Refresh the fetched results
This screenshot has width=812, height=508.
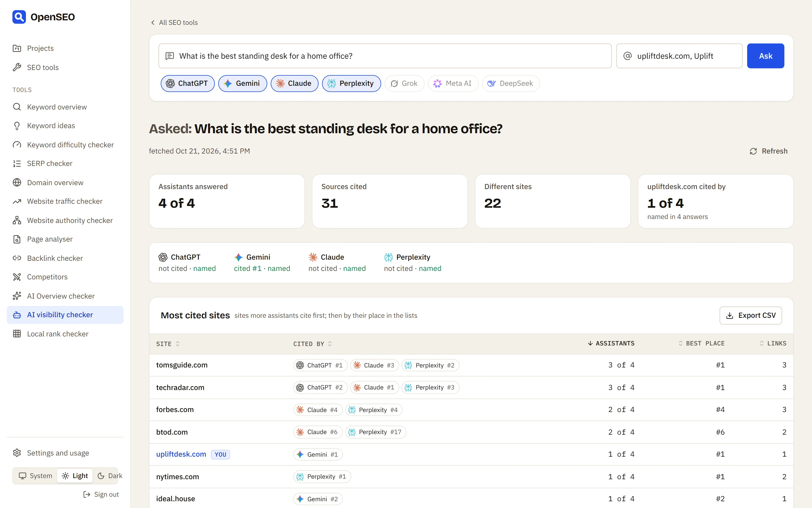[x=768, y=151]
